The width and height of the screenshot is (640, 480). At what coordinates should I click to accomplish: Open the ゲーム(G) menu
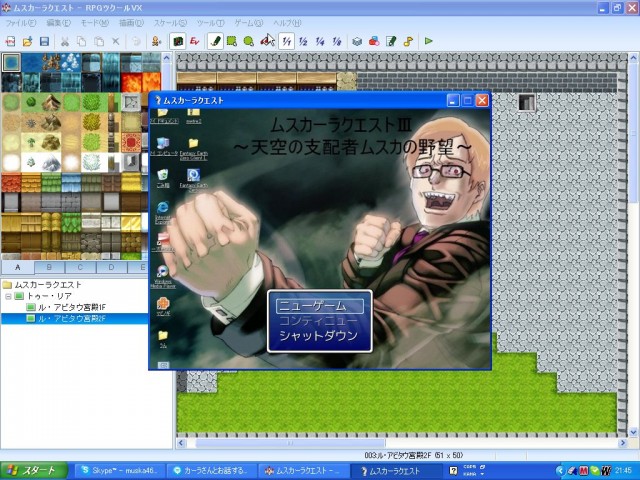(249, 23)
